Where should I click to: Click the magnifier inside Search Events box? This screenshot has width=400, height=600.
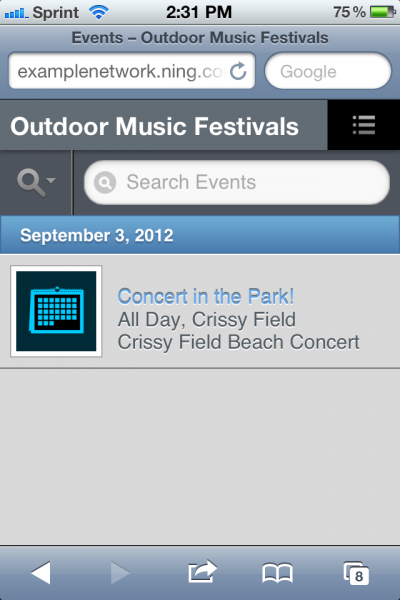pyautogui.click(x=105, y=183)
